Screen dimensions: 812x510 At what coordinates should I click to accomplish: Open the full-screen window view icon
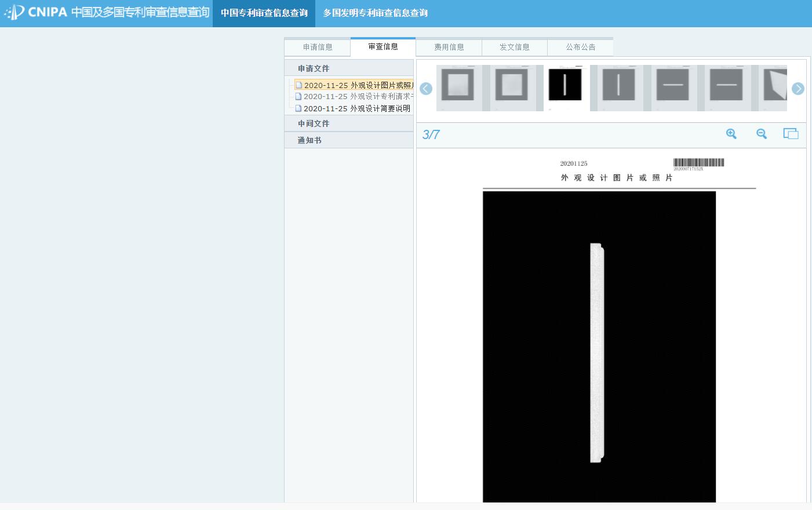(791, 134)
